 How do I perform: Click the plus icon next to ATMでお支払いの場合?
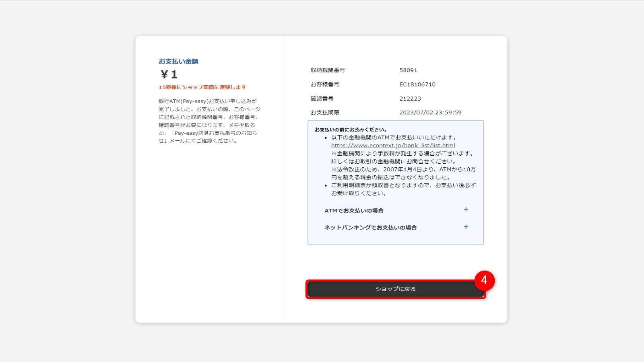click(x=466, y=209)
